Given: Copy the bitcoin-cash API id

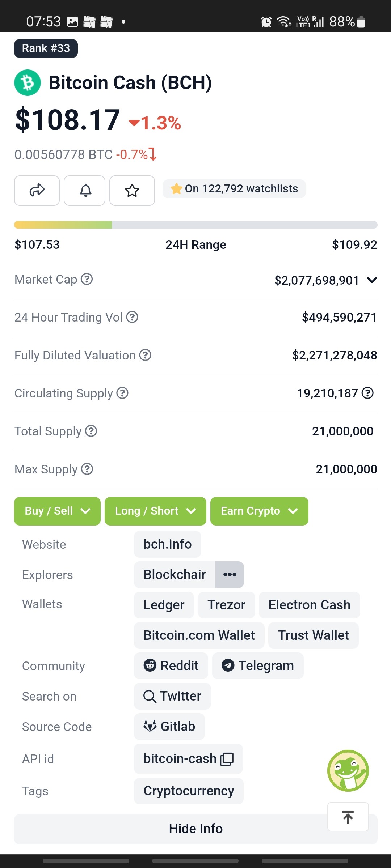Looking at the screenshot, I should 227,759.
